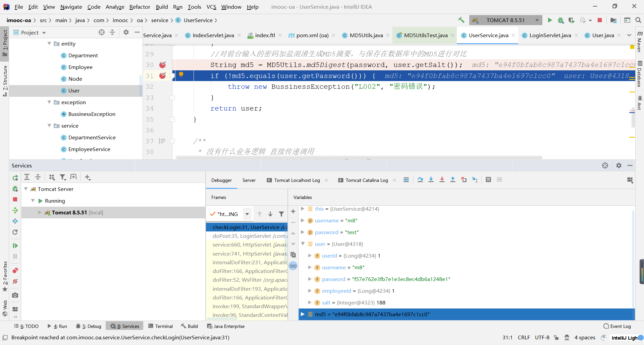Stop the running process from the top toolbar
The width and height of the screenshot is (644, 345).
point(600,20)
